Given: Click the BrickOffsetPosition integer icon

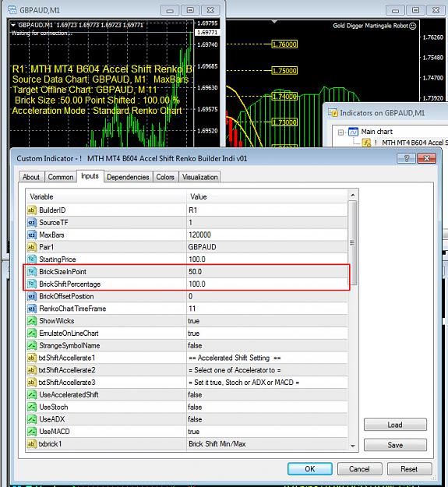Looking at the screenshot, I should [32, 296].
